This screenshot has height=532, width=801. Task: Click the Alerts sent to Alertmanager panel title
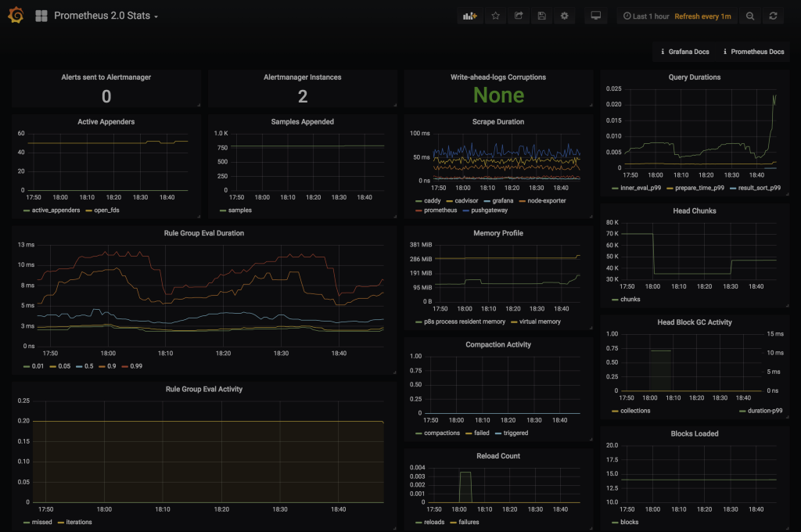click(106, 77)
